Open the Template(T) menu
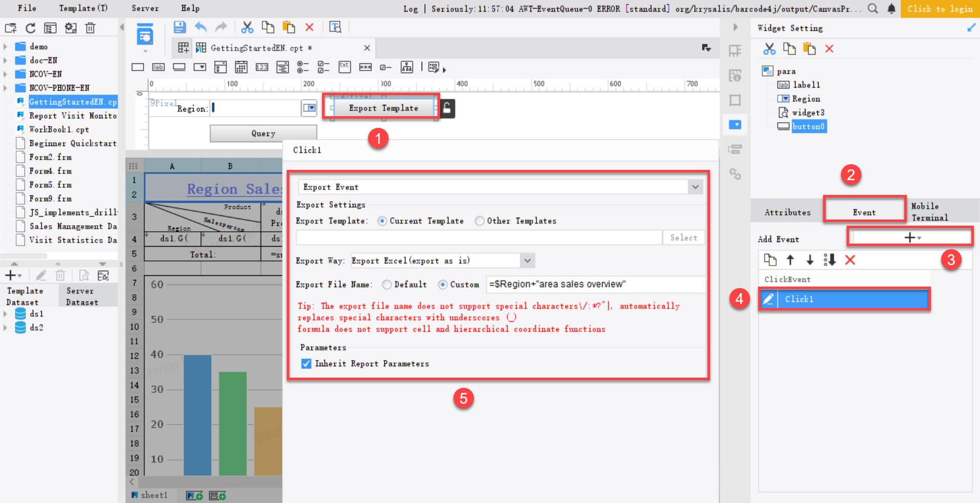980x503 pixels. 83,8
